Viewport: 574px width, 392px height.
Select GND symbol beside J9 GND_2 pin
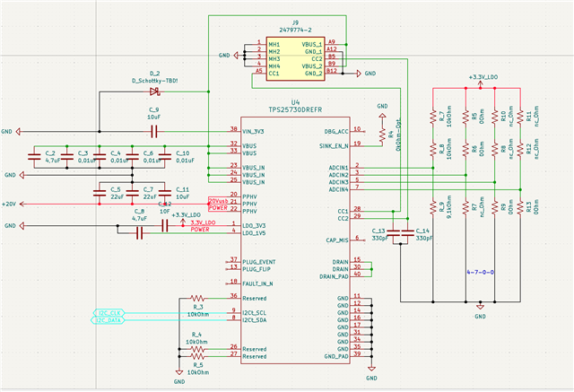coord(359,74)
